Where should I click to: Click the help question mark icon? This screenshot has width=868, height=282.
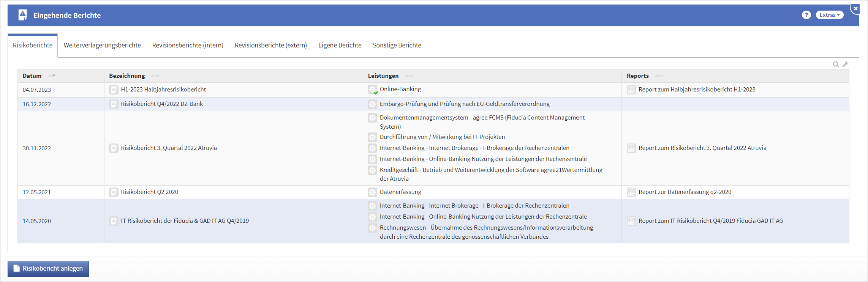pyautogui.click(x=806, y=15)
